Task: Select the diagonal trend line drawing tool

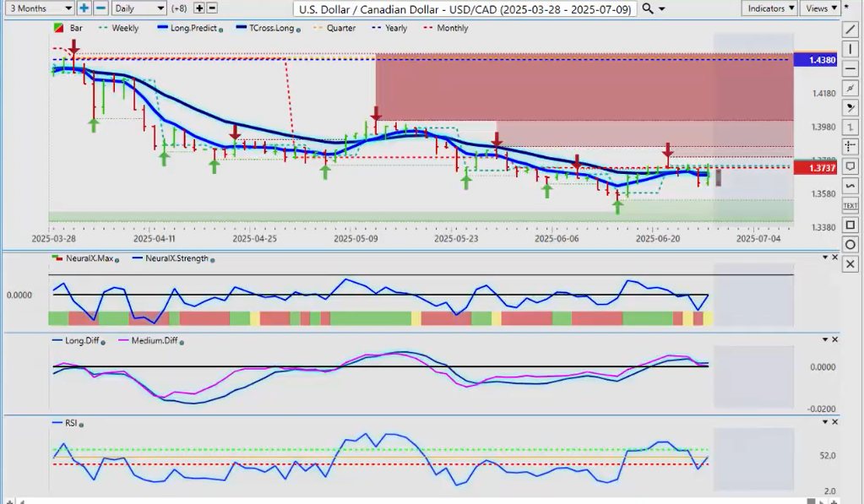Action: [x=850, y=30]
